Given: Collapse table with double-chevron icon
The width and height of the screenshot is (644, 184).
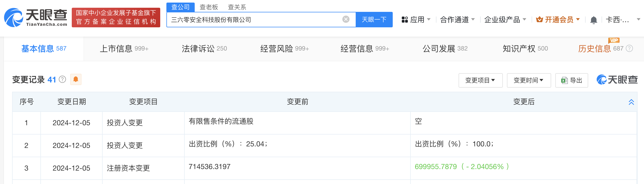Looking at the screenshot, I should coord(631,102).
